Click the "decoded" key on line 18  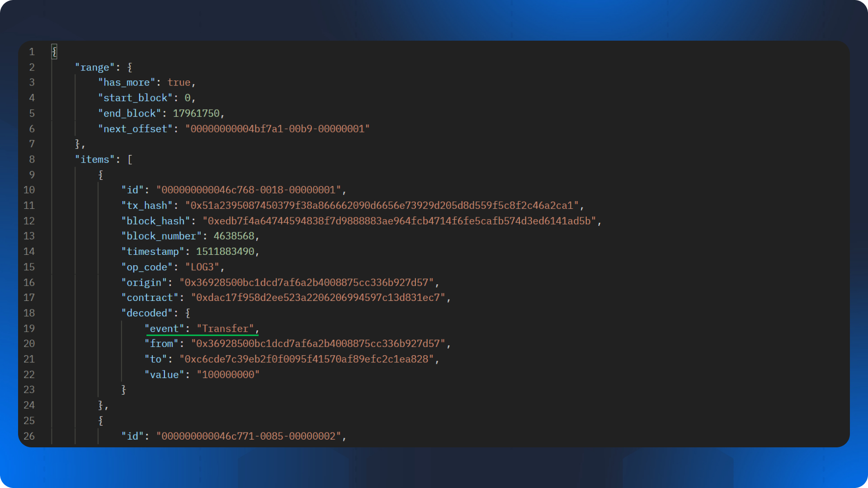tap(147, 313)
